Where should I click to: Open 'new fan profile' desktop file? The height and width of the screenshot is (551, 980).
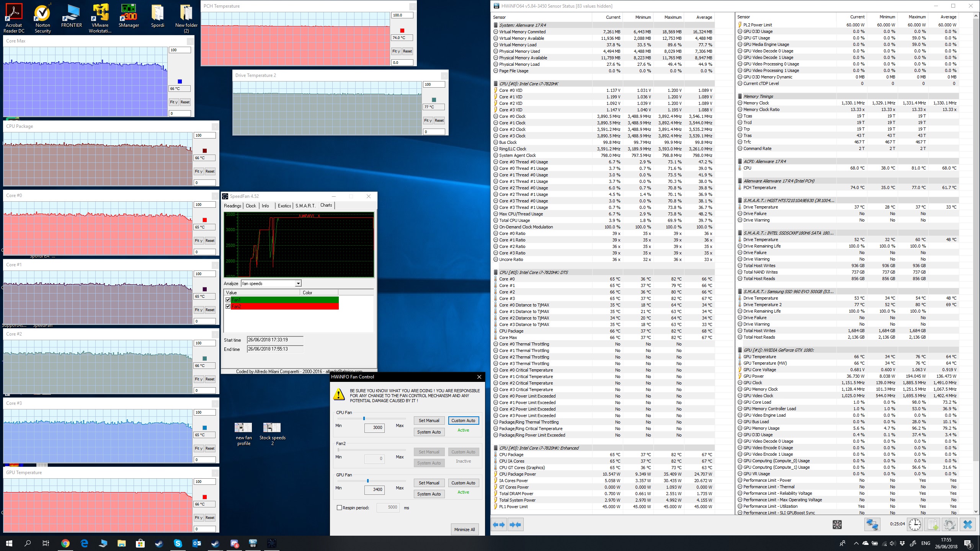243,434
